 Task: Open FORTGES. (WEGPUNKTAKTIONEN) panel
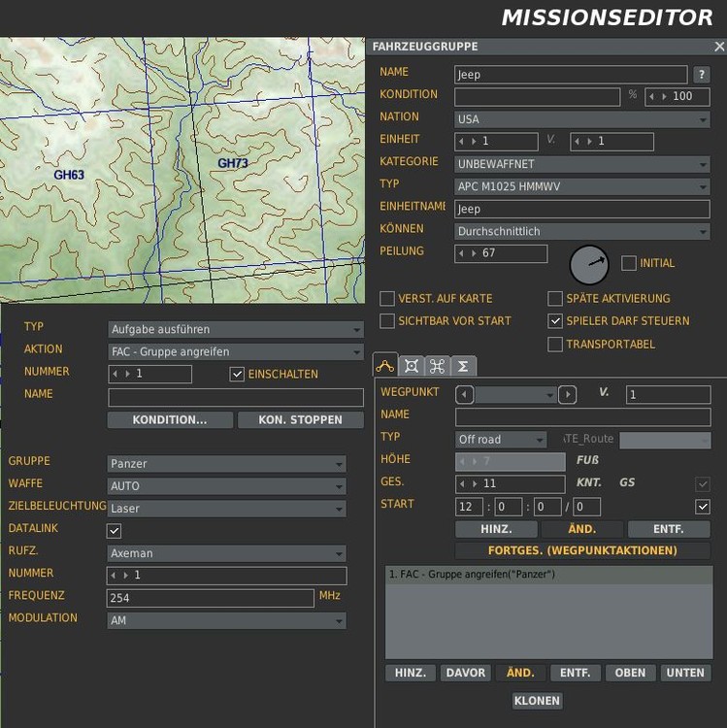[582, 551]
